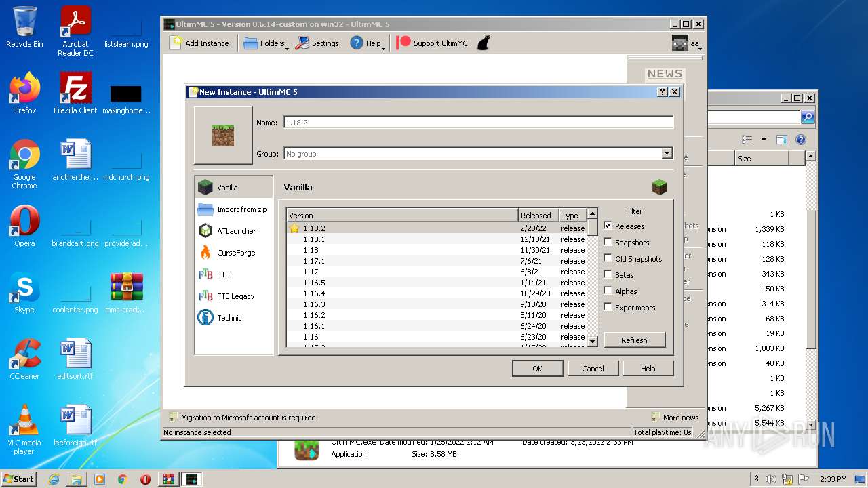
Task: Click Explorer window help icon
Action: 800,140
